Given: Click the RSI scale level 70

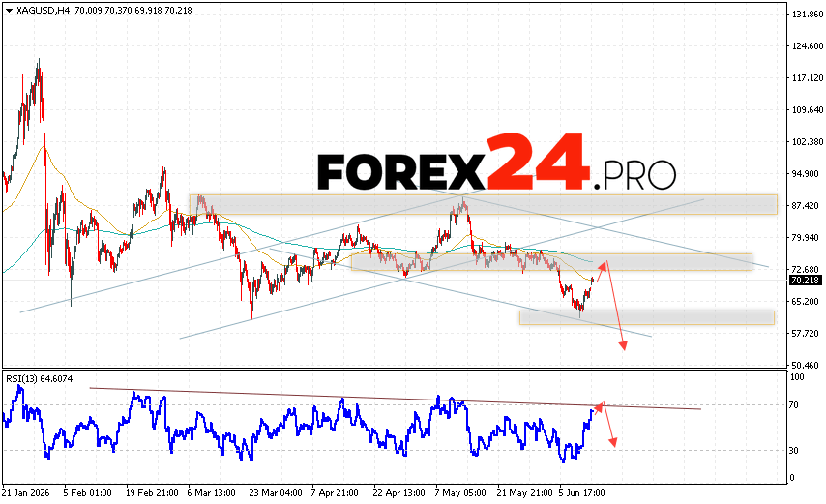Looking at the screenshot, I should 795,405.
